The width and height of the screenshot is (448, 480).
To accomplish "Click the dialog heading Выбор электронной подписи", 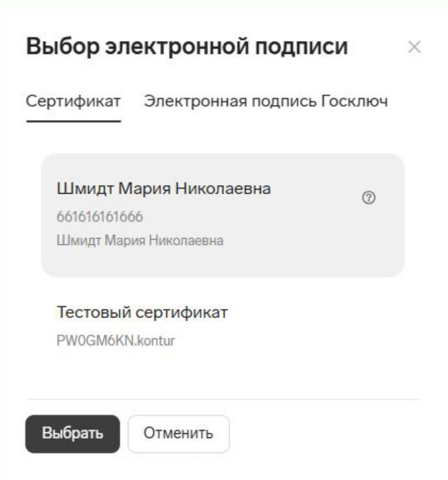I will [x=187, y=47].
